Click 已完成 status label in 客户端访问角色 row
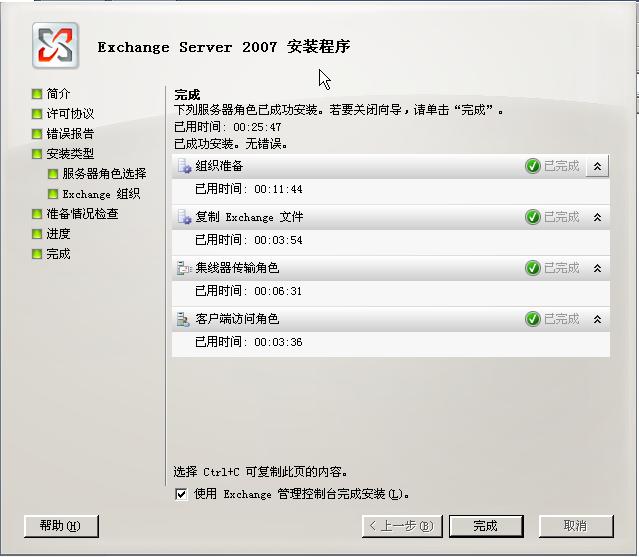Image resolution: width=639 pixels, height=557 pixels. 562,319
